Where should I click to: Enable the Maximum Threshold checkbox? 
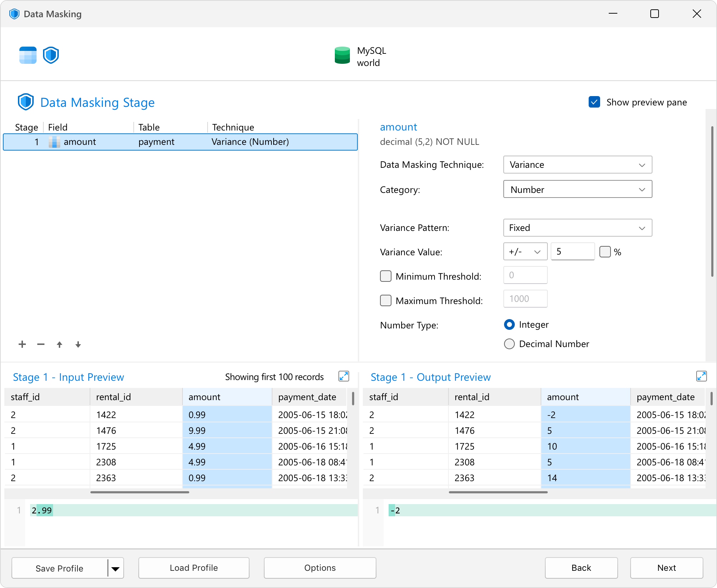click(386, 300)
